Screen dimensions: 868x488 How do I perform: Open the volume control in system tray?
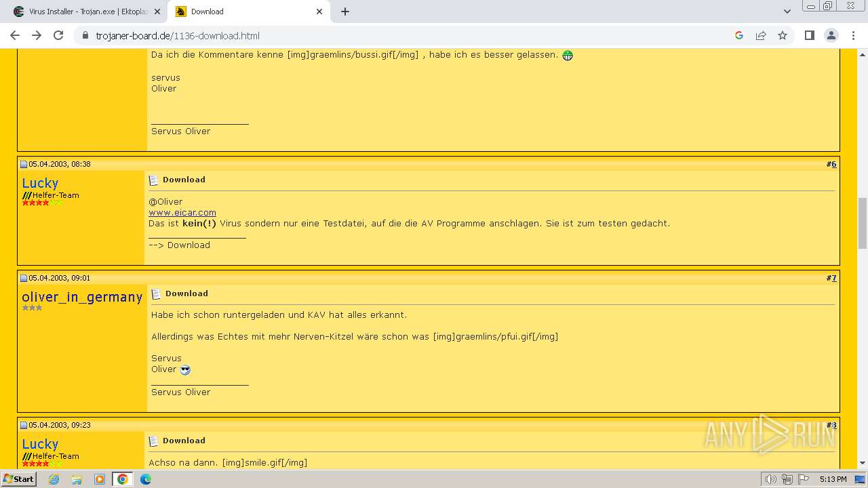[x=770, y=479]
